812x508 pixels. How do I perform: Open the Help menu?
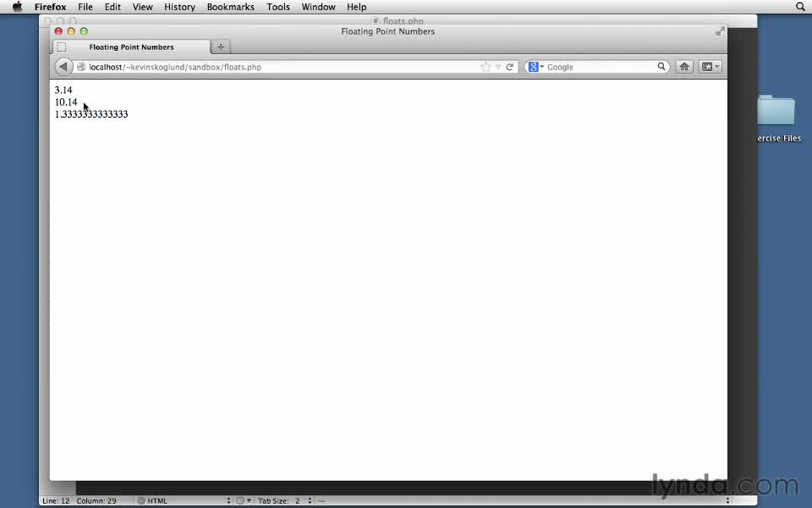[357, 7]
